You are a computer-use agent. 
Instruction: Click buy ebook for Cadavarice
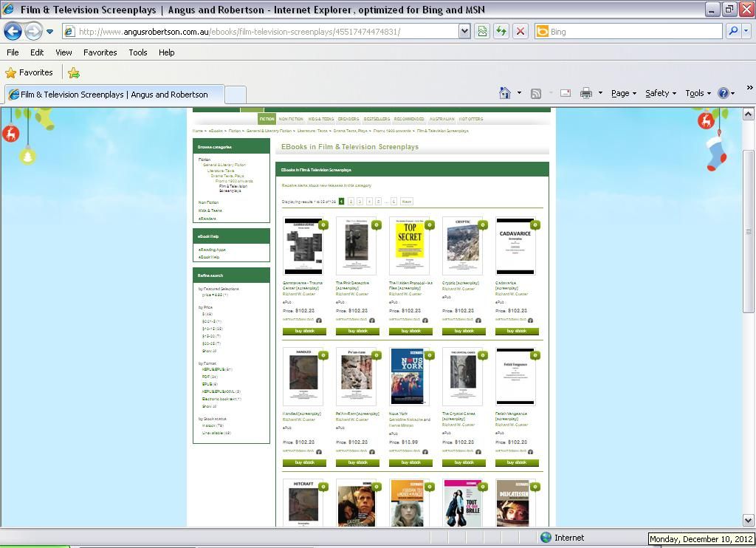click(x=517, y=332)
